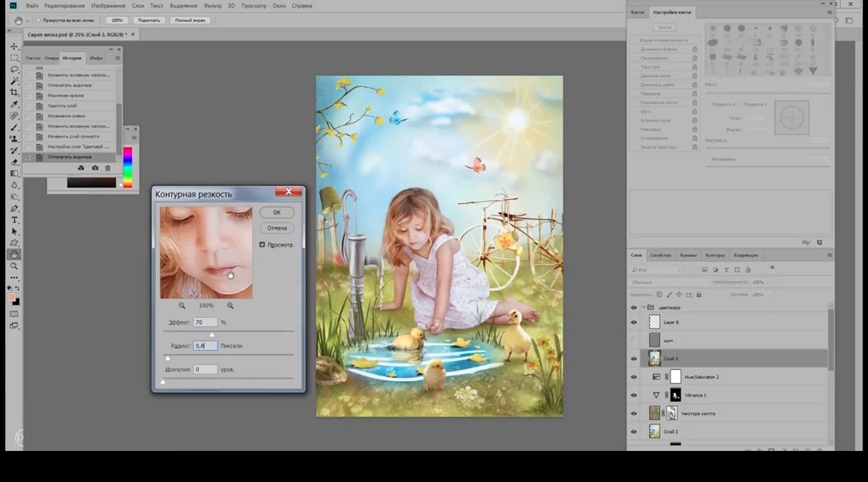Image resolution: width=868 pixels, height=482 pixels.
Task: Click the lock all layer icon
Action: tap(699, 295)
